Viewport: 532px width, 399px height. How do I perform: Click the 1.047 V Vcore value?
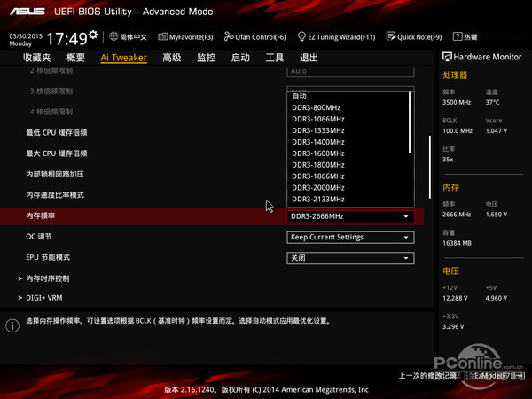click(496, 130)
